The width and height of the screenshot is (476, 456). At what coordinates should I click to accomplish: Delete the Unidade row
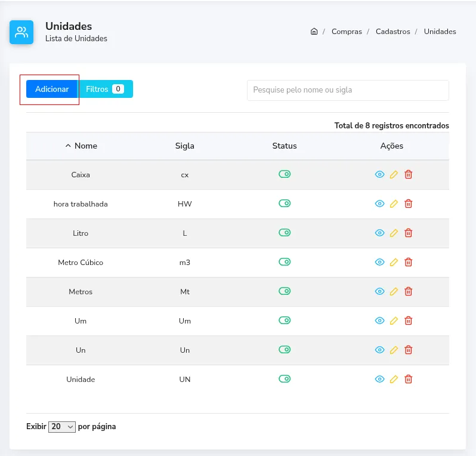[409, 379]
